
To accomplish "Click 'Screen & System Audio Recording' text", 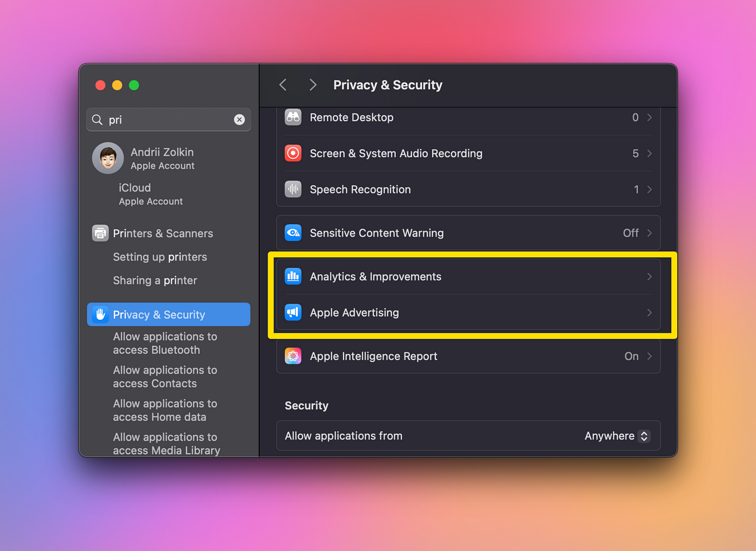I will point(396,153).
